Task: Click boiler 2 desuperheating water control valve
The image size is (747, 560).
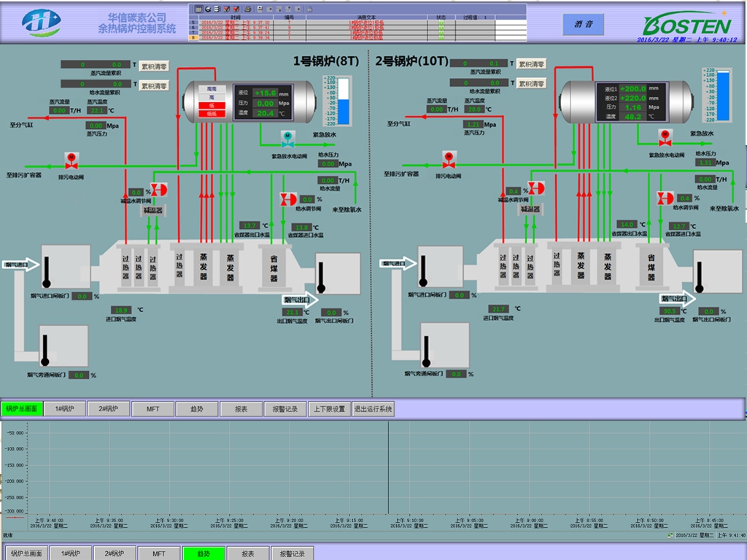Action: click(x=536, y=189)
